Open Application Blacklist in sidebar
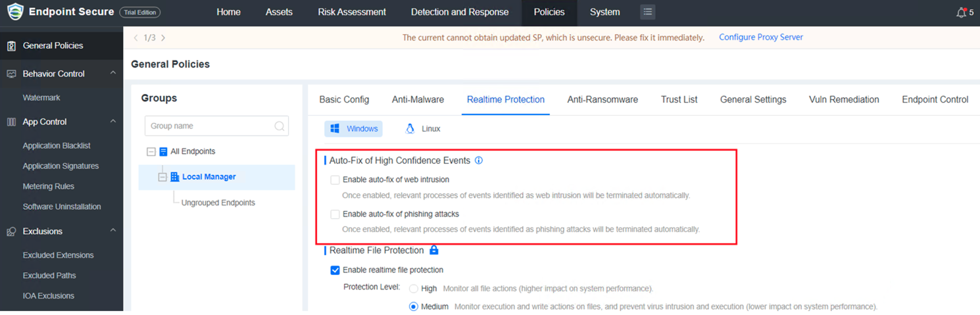Screen dimensions: 980x315 point(57,146)
